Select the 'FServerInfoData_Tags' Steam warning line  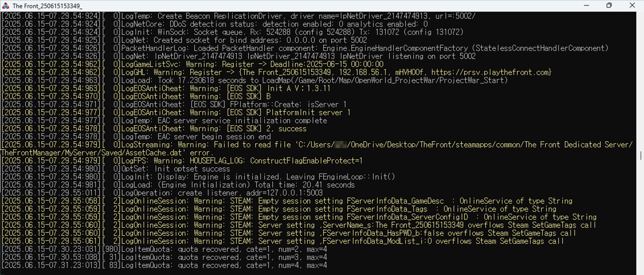tap(279, 209)
